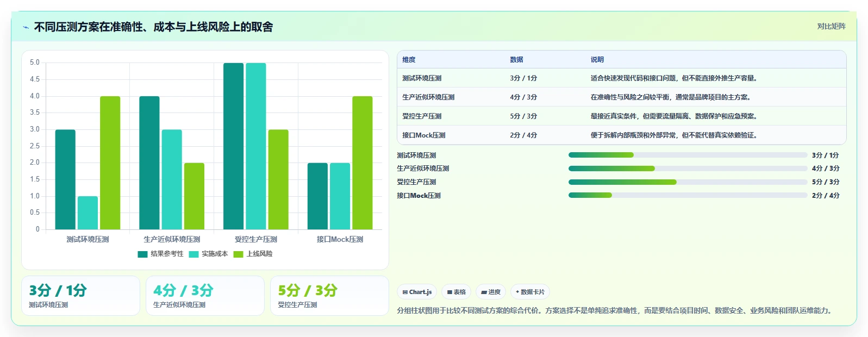Click the 数据 table column header
This screenshot has width=868, height=337.
pos(516,60)
